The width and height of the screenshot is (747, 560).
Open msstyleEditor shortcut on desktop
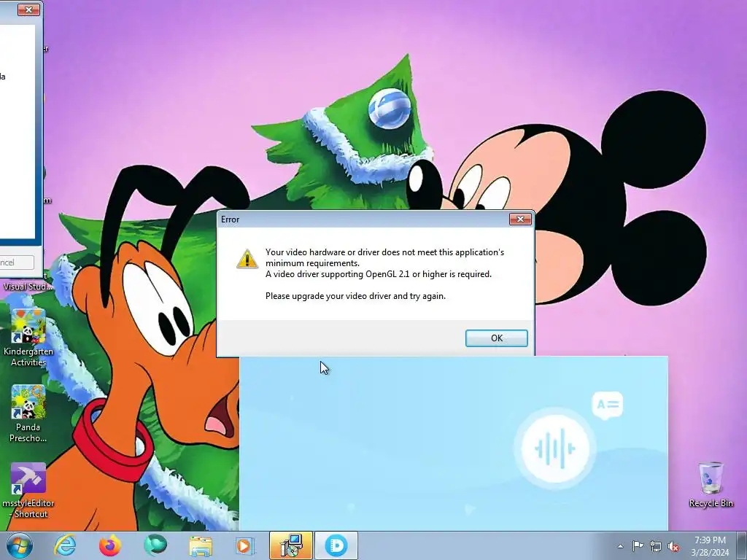[x=28, y=491]
